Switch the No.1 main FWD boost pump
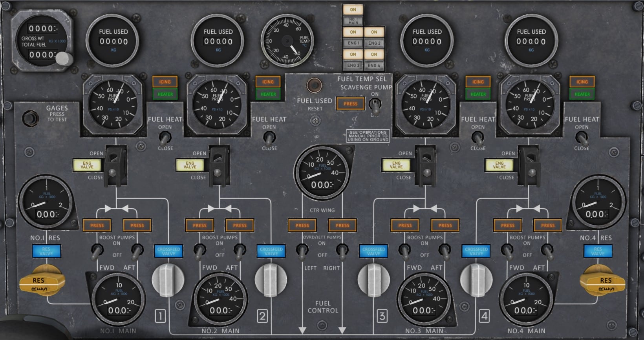This screenshot has height=340, width=644. (97, 250)
